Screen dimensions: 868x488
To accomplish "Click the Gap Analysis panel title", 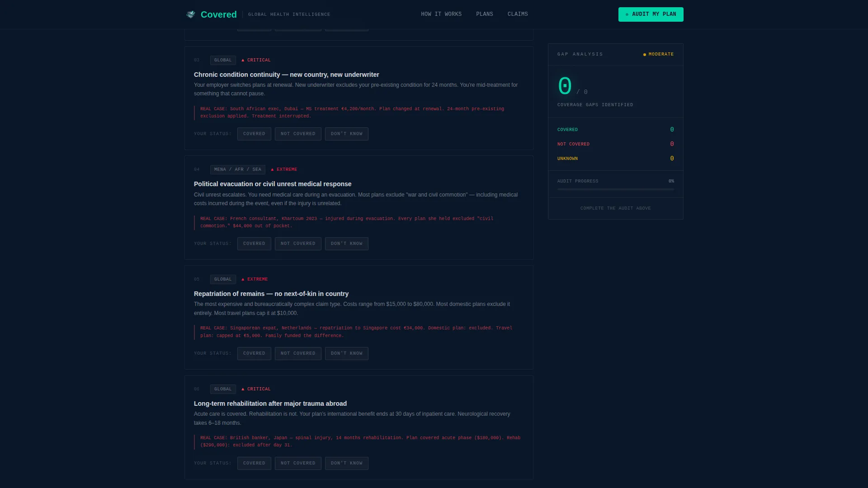I will [580, 54].
